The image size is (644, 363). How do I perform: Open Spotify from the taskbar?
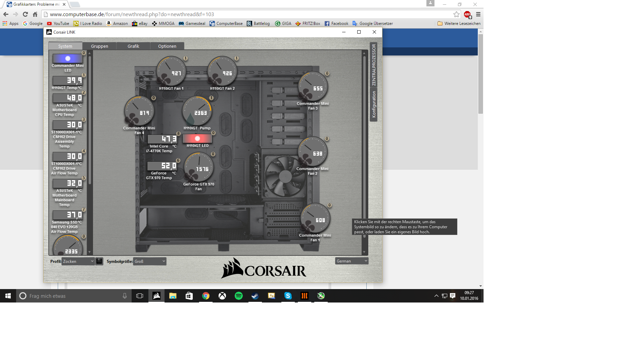(239, 296)
